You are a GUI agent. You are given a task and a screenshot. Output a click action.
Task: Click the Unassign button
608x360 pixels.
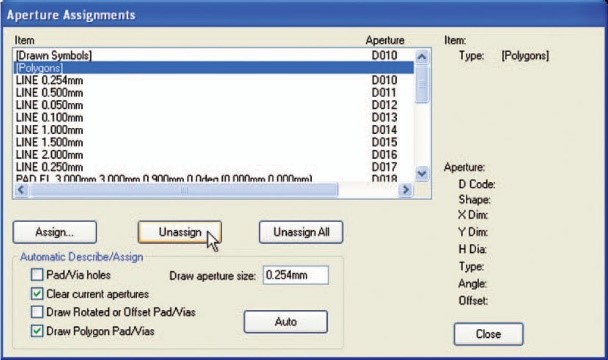coord(180,232)
